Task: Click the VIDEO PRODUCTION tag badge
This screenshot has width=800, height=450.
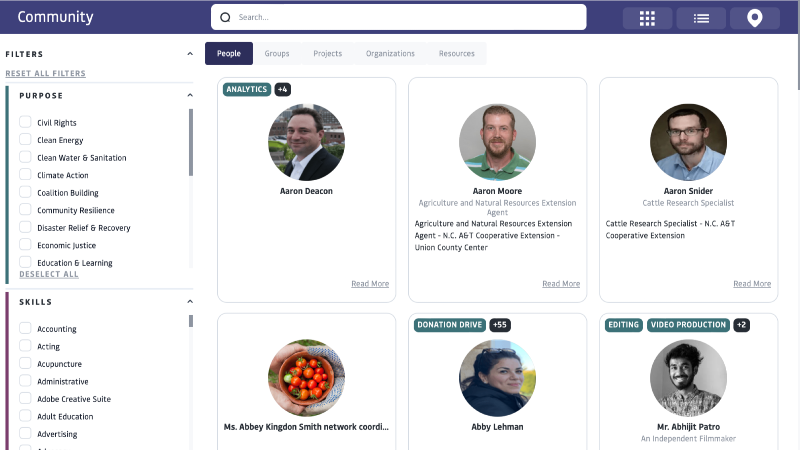Action: [688, 325]
